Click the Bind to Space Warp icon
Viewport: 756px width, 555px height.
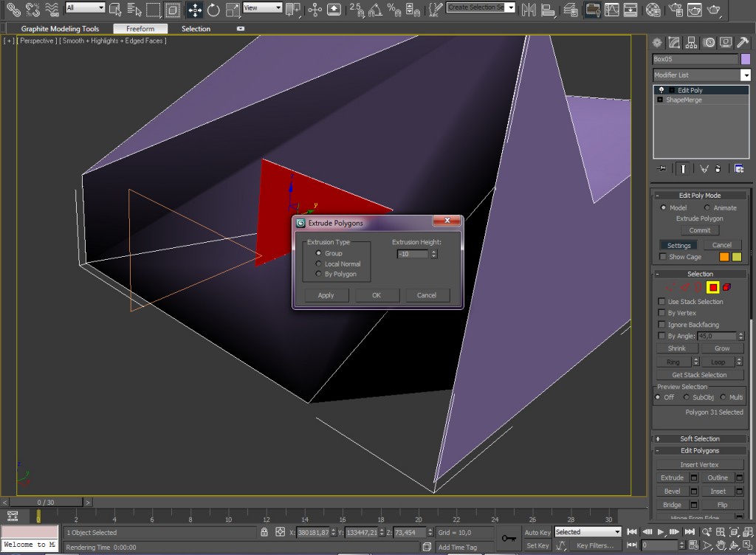point(51,9)
